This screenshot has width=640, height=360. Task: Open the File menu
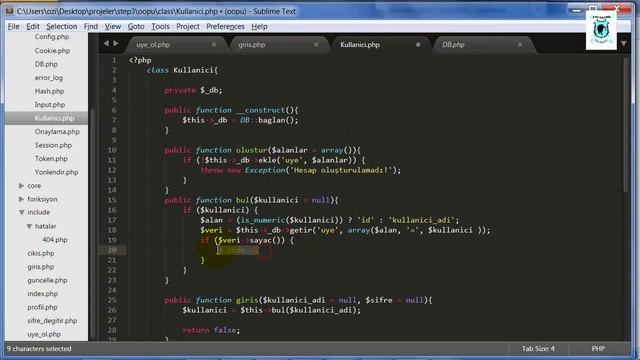pyautogui.click(x=13, y=27)
